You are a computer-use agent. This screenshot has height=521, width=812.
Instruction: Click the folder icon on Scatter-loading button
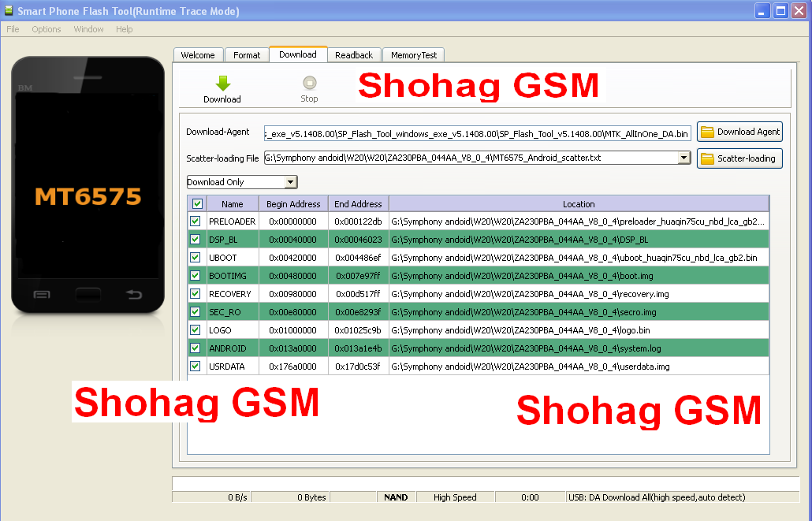point(708,158)
